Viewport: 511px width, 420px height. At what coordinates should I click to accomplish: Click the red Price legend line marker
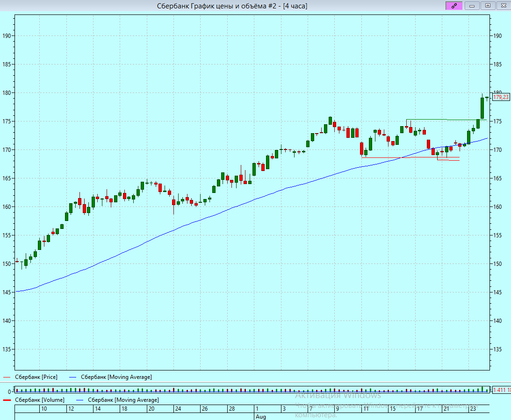[x=7, y=377]
